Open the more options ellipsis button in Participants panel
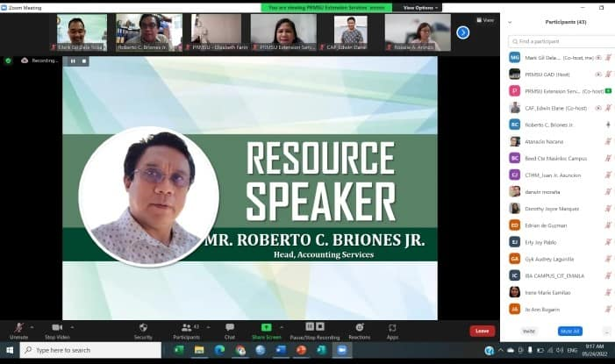615x364 pixels. (x=607, y=332)
